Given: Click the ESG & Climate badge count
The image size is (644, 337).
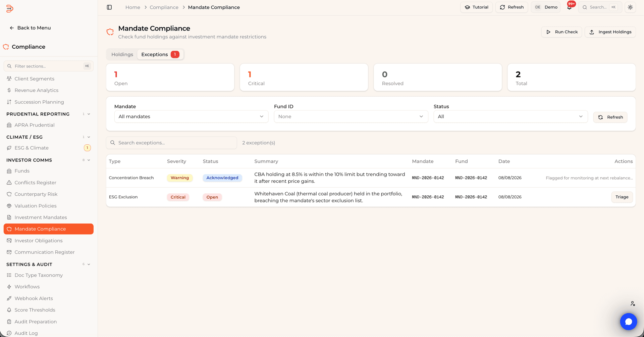Looking at the screenshot, I should (87, 148).
